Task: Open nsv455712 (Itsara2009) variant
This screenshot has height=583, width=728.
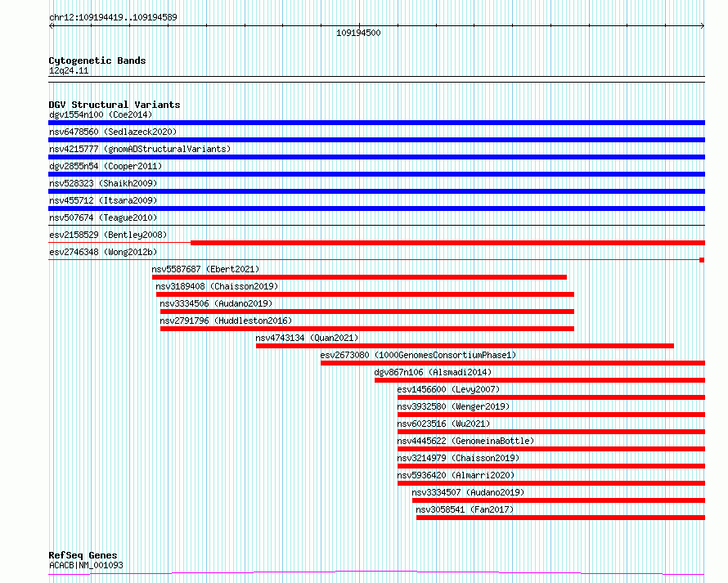Action: point(103,200)
